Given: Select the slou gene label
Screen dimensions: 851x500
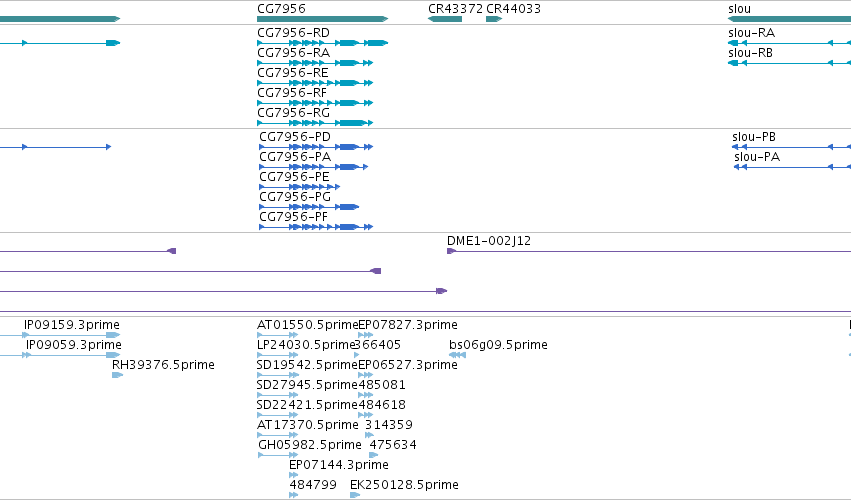Looking at the screenshot, I should click(740, 9).
